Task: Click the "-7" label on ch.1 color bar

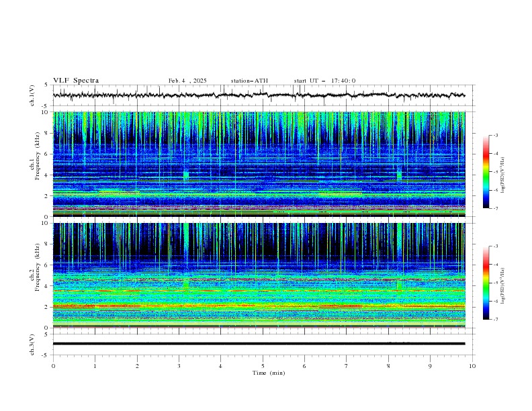Action: 495,208
